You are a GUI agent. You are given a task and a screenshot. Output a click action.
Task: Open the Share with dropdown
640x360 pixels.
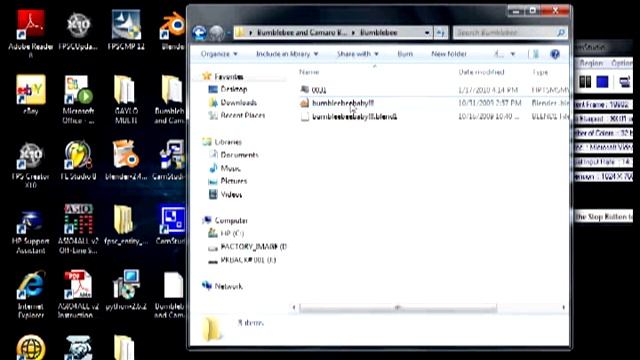(358, 54)
